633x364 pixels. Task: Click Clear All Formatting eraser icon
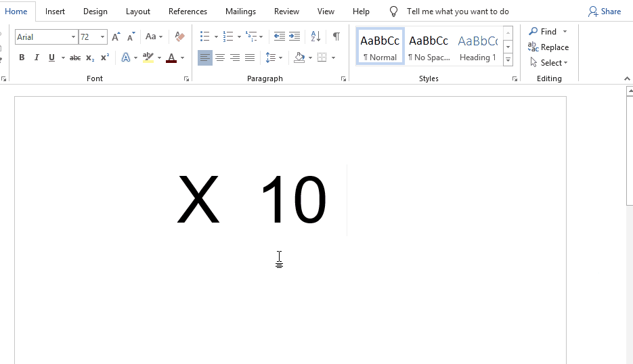click(x=179, y=37)
